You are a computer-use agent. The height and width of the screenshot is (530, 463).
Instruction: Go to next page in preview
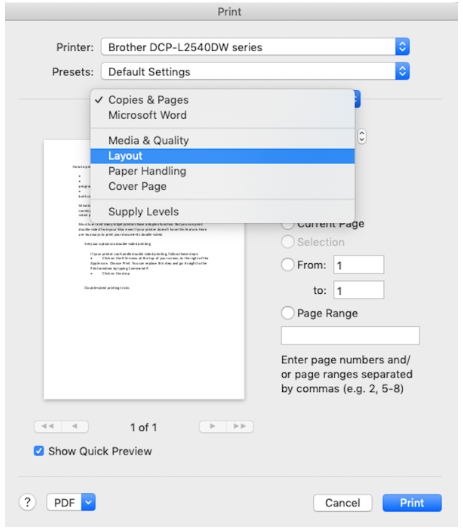tap(213, 426)
